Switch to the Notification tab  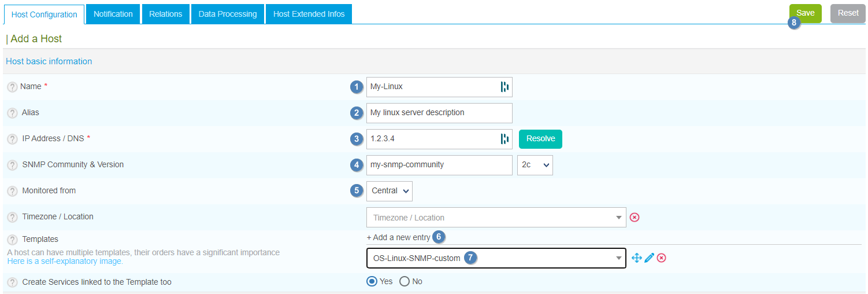(x=113, y=14)
